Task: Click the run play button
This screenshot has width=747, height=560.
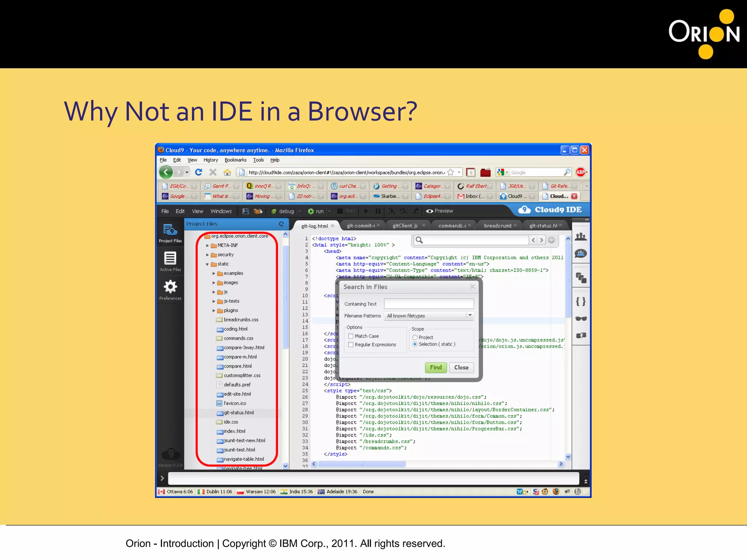Action: pyautogui.click(x=311, y=211)
